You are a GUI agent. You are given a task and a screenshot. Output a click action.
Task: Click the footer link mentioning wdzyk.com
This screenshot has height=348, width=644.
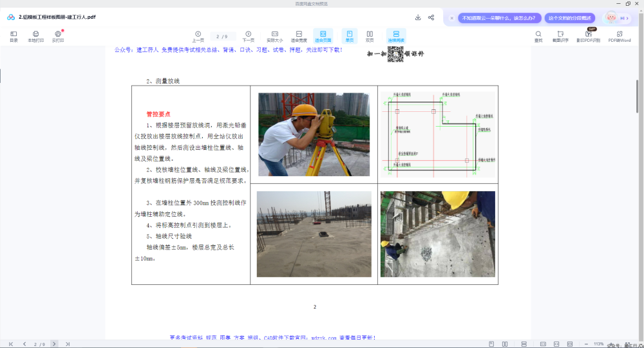pyautogui.click(x=272, y=338)
